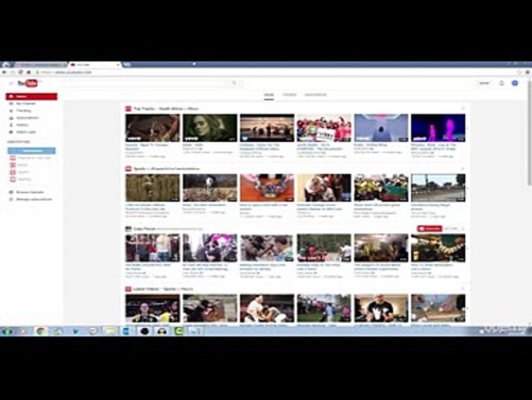Viewport: 532px width, 400px height.
Task: Open the blue account avatar
Action: click(x=515, y=83)
